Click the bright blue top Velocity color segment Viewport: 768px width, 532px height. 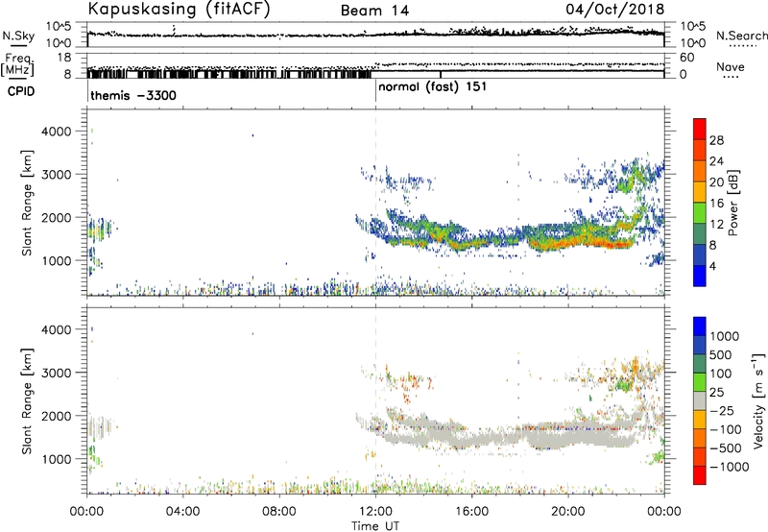(700, 326)
